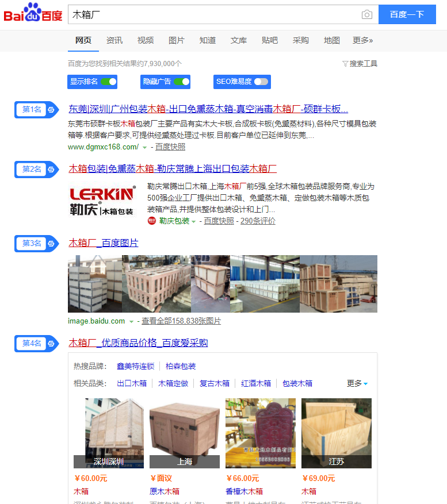Click the www.dgmxc168.com URL
Viewport: 447px width, 504px height.
coord(104,147)
